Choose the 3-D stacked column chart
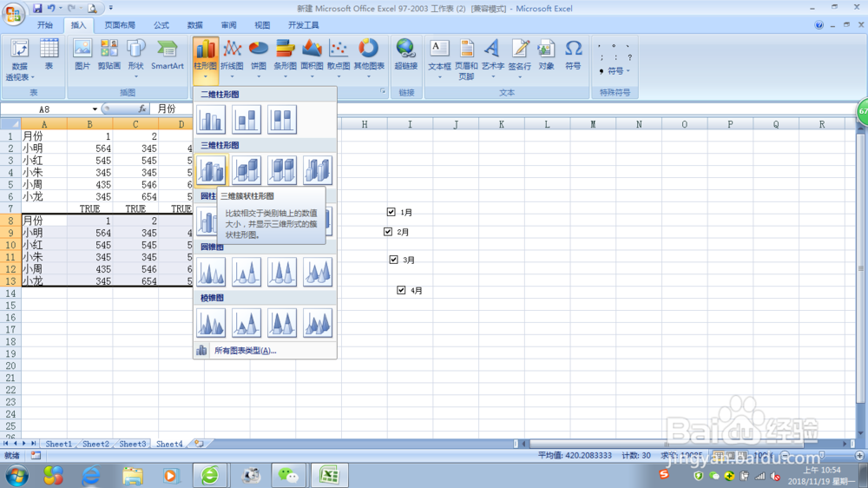 coord(247,170)
